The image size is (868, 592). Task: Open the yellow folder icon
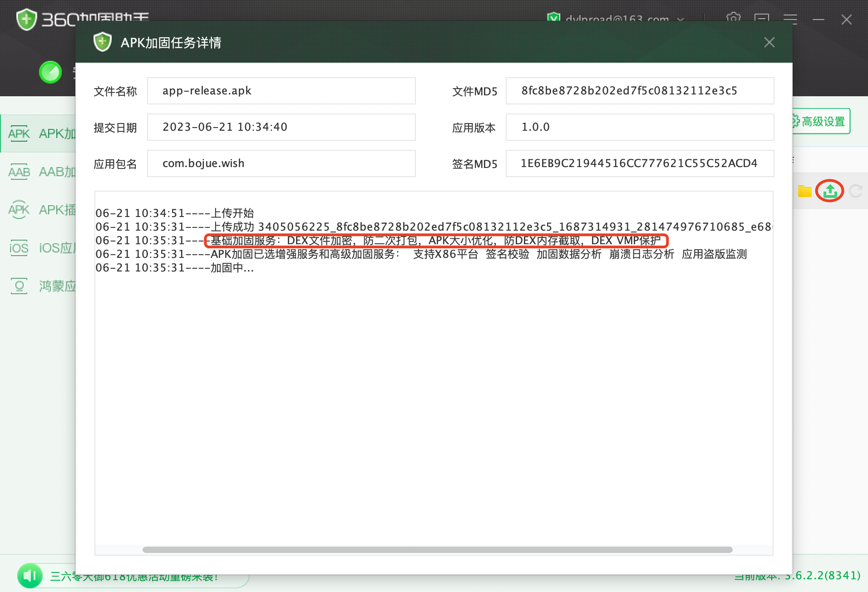tap(804, 191)
